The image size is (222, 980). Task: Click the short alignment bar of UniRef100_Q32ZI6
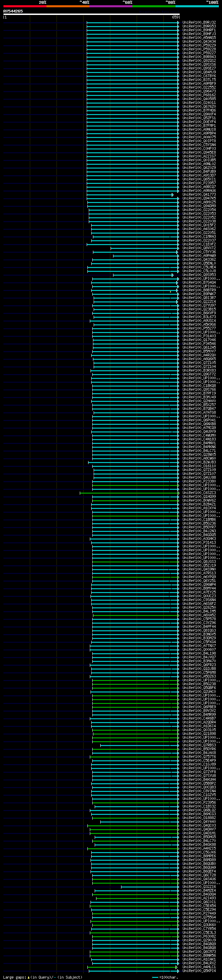[150, 887]
